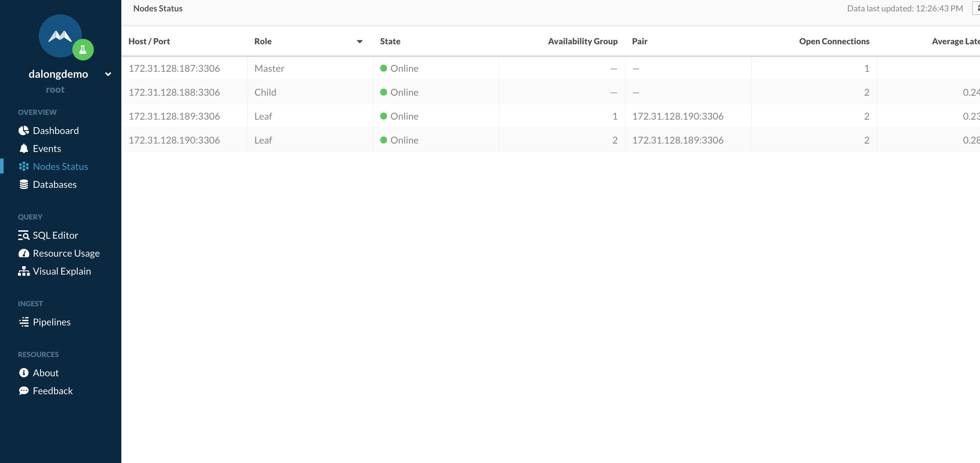Click the Child role cell
980x463 pixels.
tap(265, 92)
